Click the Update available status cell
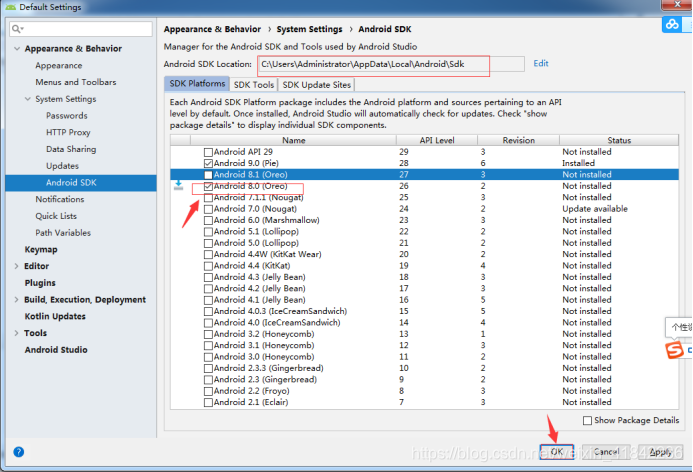Viewport: 693px width, 472px height. click(595, 209)
